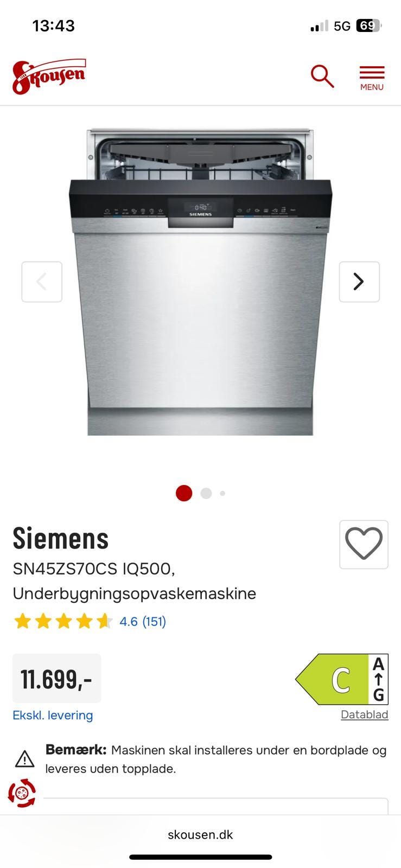The height and width of the screenshot is (868, 401).
Task: Open the Datablad link
Action: click(x=364, y=714)
